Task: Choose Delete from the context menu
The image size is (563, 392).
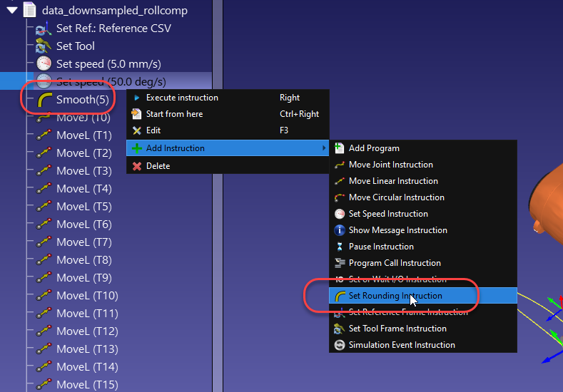Action: pos(228,166)
